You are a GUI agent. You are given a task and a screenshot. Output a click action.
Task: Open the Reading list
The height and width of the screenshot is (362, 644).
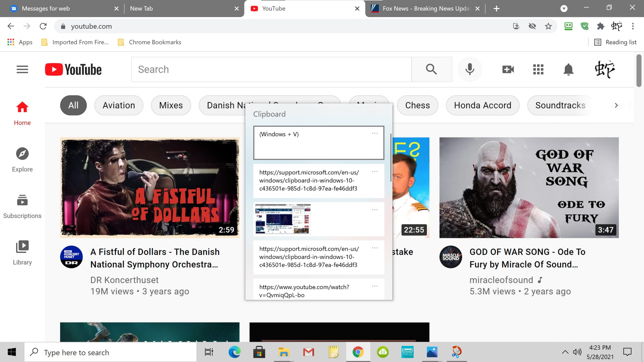[615, 42]
